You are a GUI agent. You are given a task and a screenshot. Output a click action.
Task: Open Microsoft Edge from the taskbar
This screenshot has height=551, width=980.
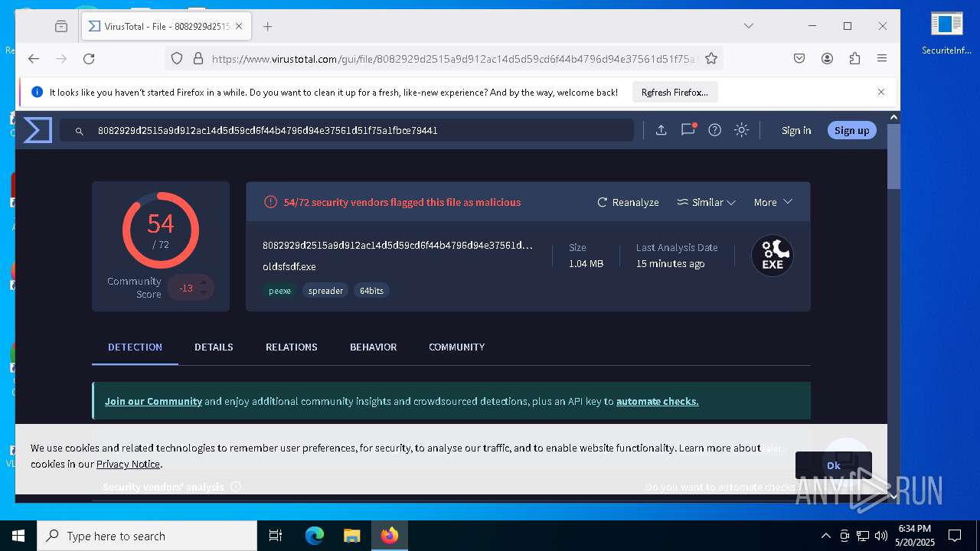coord(314,536)
